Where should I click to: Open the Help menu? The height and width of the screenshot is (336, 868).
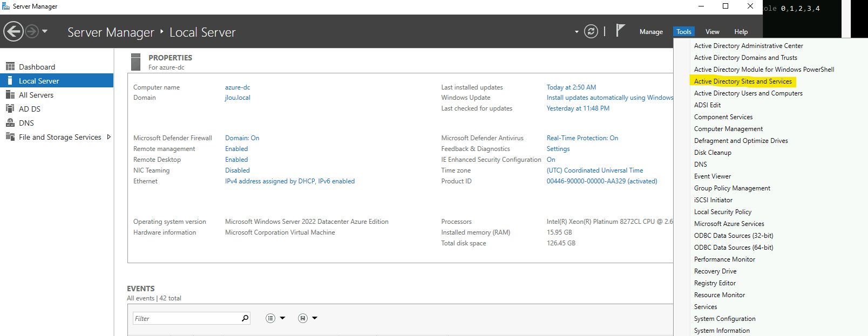[741, 32]
